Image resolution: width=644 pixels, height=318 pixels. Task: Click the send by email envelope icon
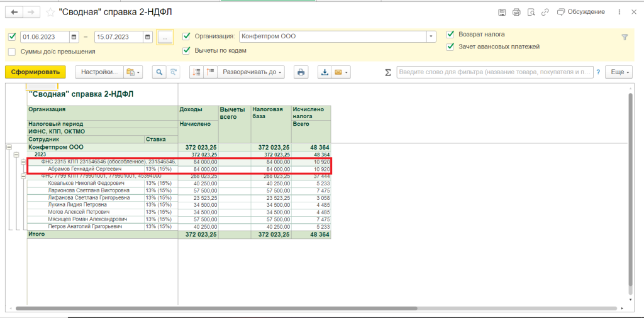[x=340, y=72]
